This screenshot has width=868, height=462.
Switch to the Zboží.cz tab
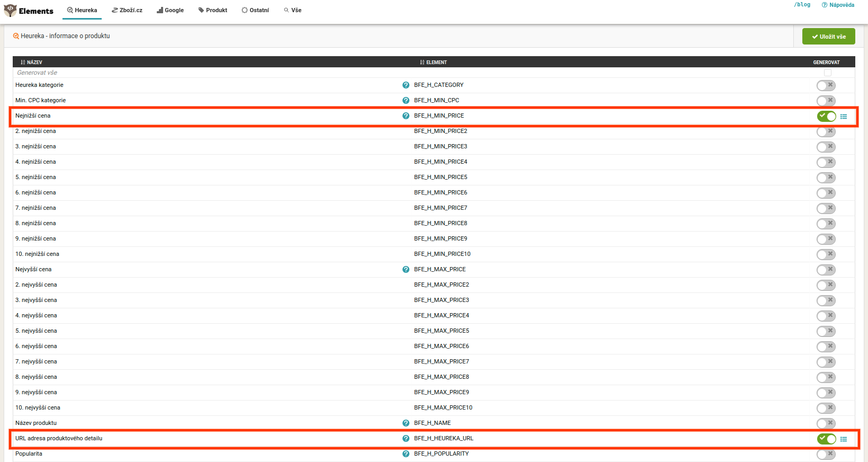point(127,10)
